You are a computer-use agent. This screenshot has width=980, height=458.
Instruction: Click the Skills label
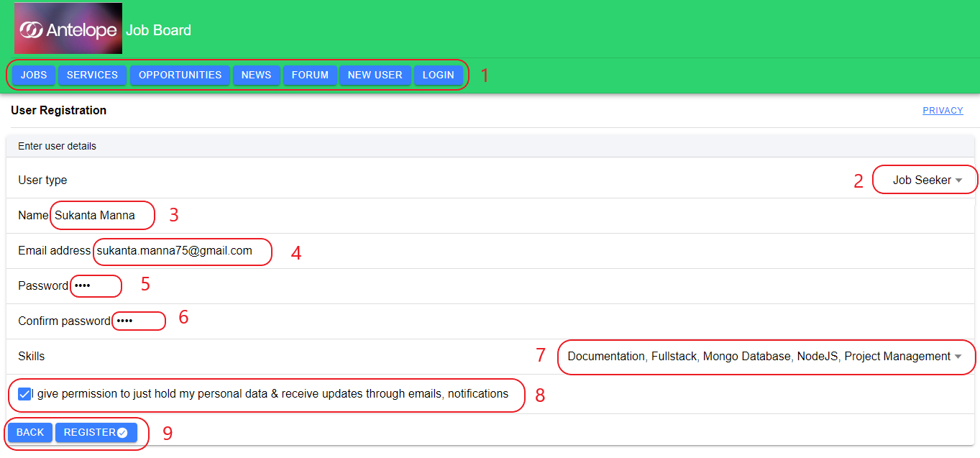click(x=32, y=357)
